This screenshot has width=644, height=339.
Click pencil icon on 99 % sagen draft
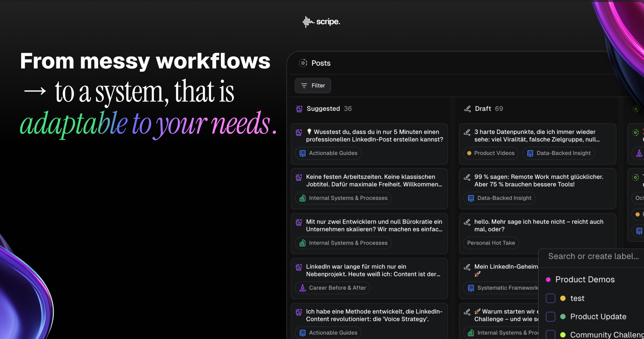click(467, 177)
